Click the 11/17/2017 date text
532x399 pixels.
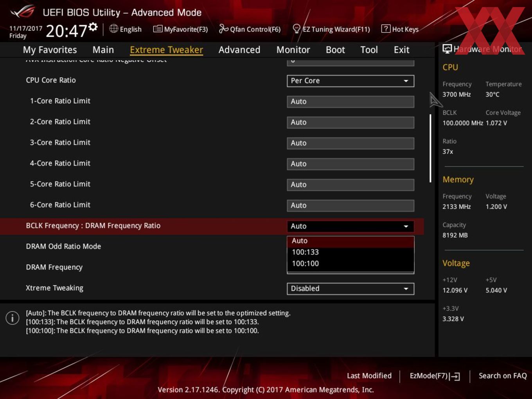(x=25, y=28)
